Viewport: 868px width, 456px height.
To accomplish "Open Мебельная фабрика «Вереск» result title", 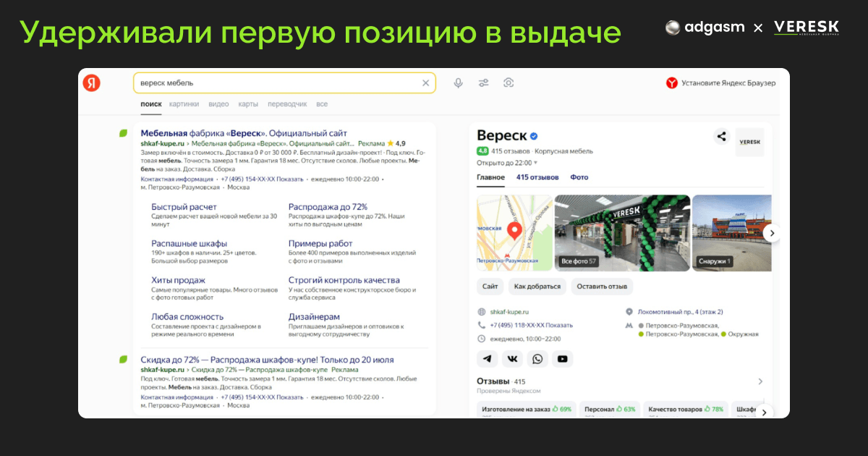I will tap(244, 133).
